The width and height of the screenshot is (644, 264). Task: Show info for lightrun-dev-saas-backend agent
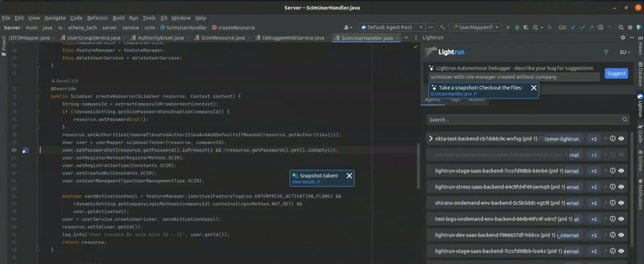613,235
